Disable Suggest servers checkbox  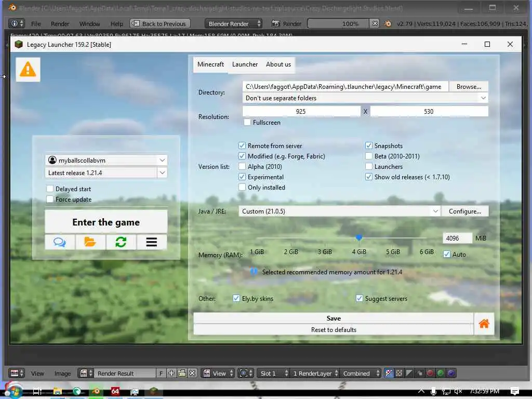360,298
